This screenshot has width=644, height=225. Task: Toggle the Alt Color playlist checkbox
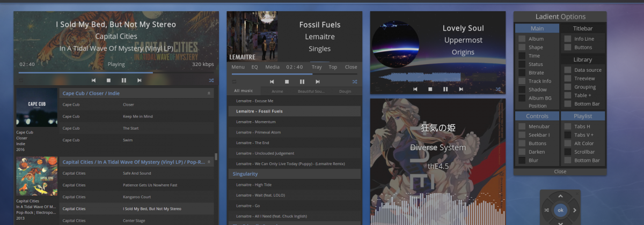click(568, 144)
